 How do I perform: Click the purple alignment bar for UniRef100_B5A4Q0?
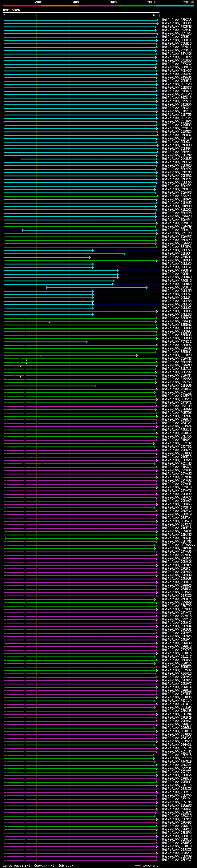[x=80, y=321]
